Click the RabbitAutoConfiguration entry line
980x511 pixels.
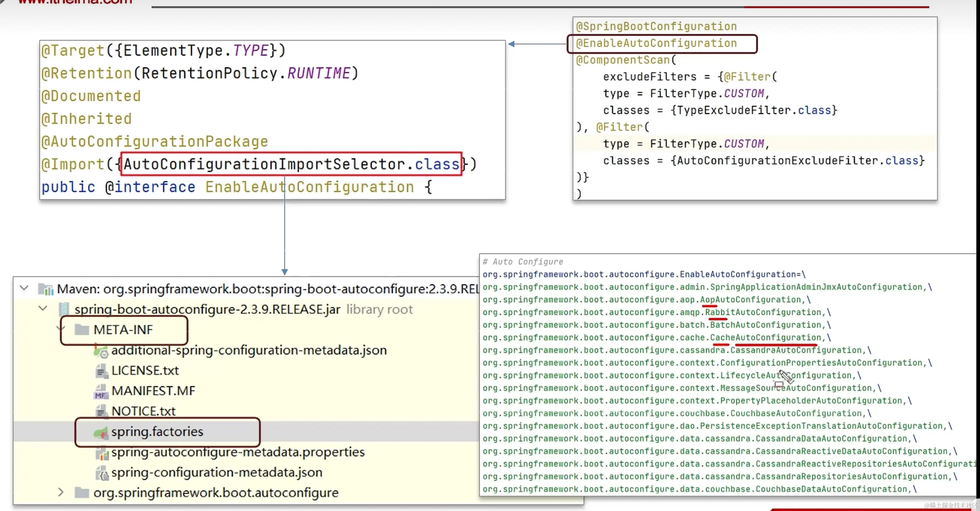[656, 312]
